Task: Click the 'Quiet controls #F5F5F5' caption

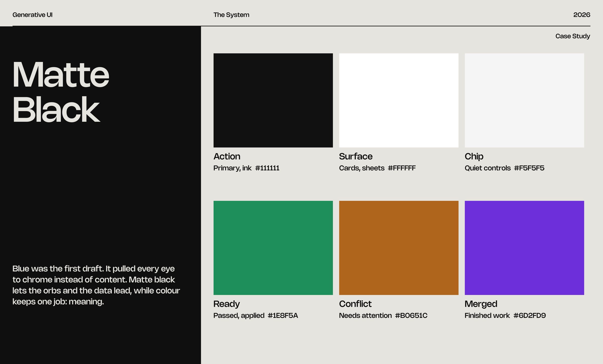Action: coord(505,168)
